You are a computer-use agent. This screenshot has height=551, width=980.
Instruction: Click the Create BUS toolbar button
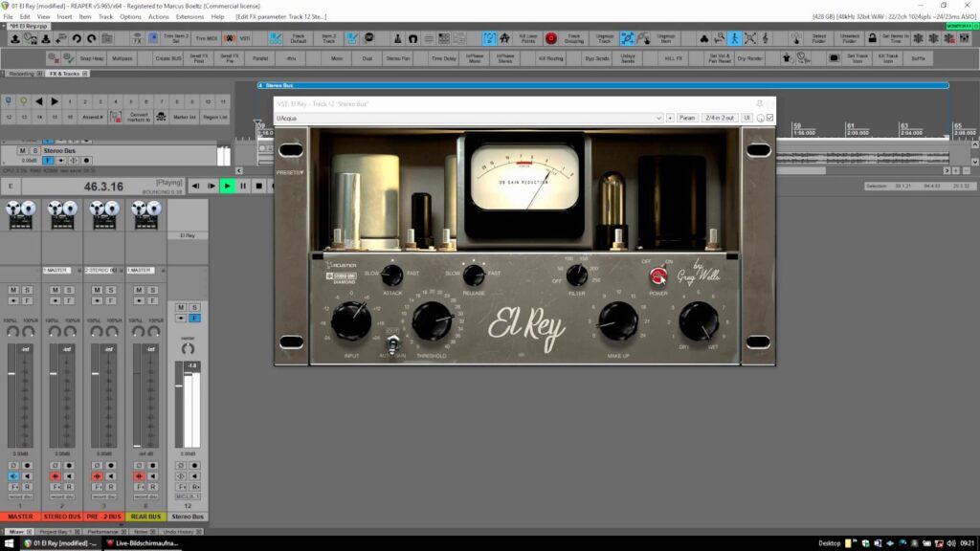click(x=168, y=58)
